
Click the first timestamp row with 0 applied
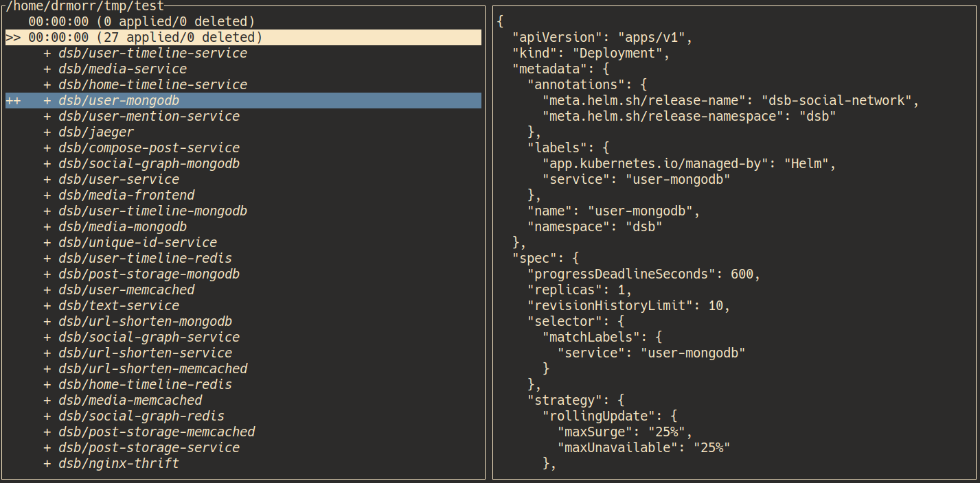[x=141, y=22]
